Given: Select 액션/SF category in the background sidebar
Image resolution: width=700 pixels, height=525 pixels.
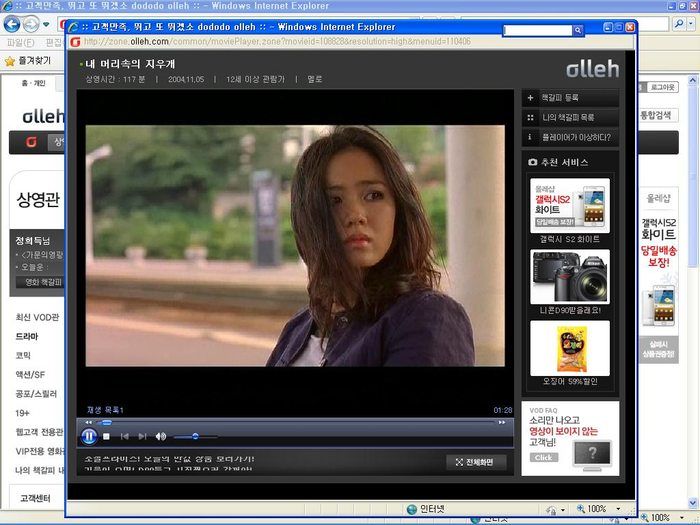Looking at the screenshot, I should click(30, 375).
